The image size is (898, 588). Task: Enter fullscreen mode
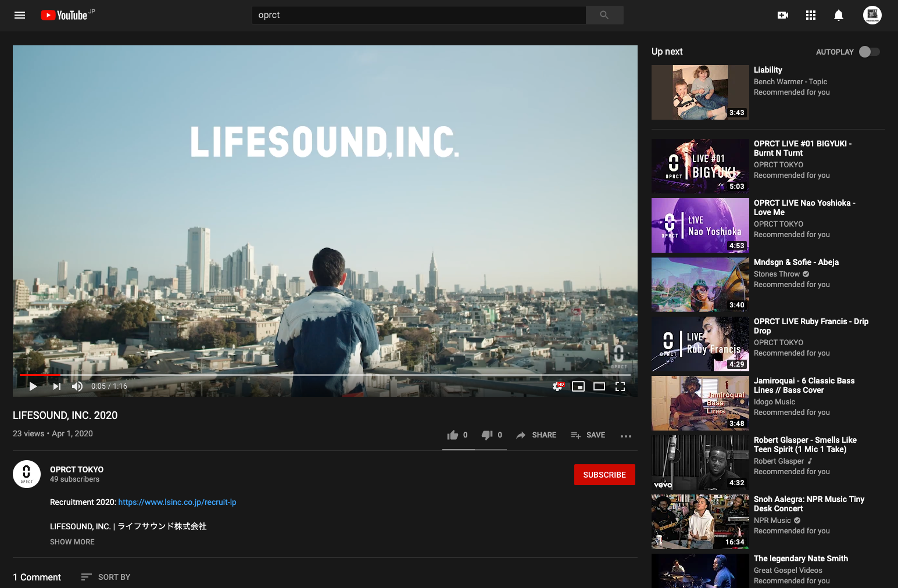[x=620, y=386]
